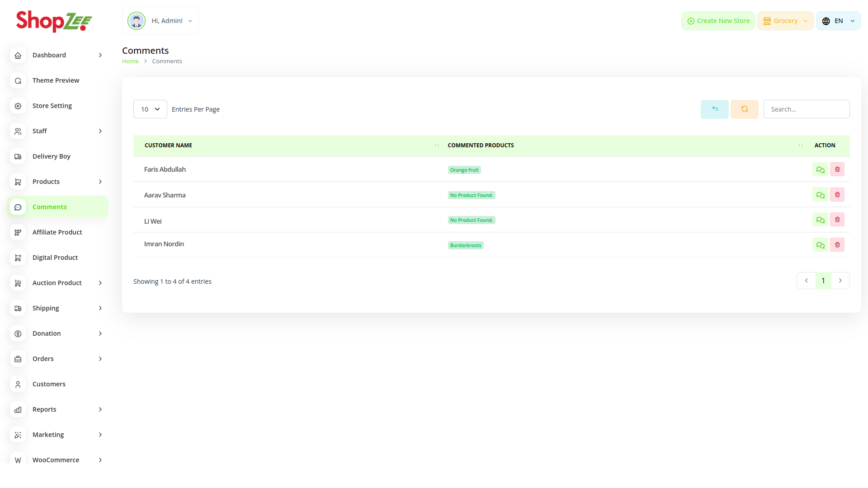
Task: Click Create New Store button
Action: tap(718, 21)
